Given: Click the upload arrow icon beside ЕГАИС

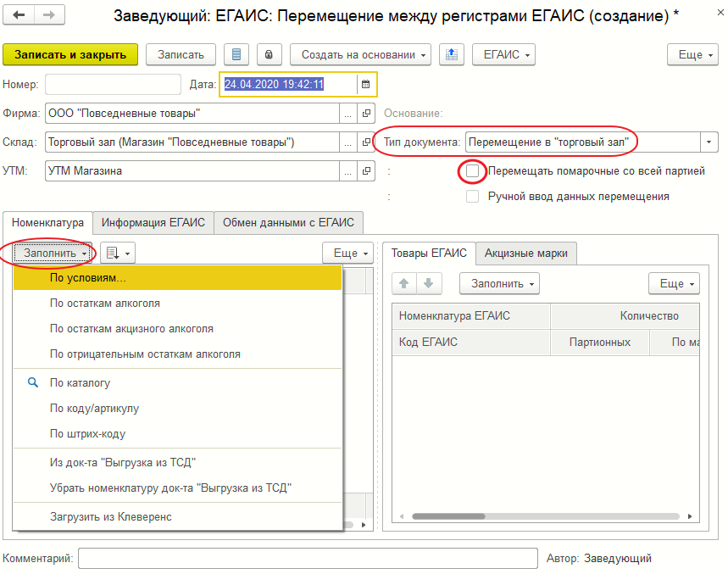Looking at the screenshot, I should point(452,54).
